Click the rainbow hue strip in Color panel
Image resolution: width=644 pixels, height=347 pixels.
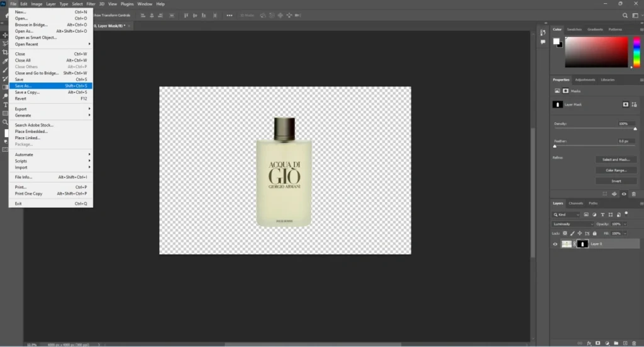point(636,52)
